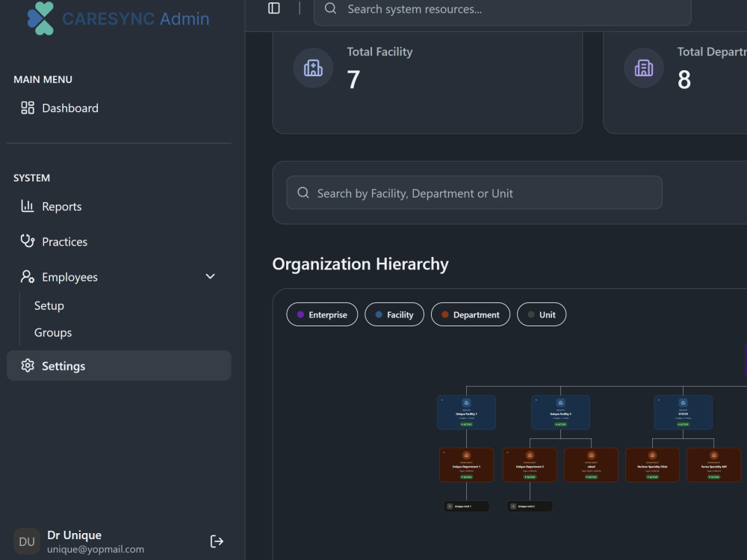Click the logout arrow icon
The image size is (747, 560).
pyautogui.click(x=217, y=541)
